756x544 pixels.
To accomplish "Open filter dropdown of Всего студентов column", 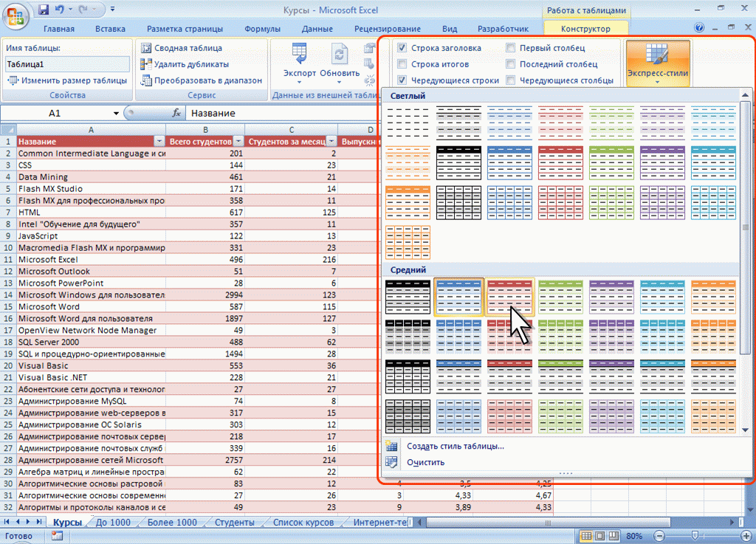I will pyautogui.click(x=238, y=141).
